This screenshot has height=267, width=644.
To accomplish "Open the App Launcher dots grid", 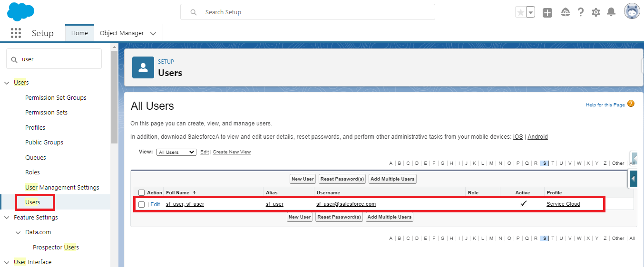I will point(16,33).
